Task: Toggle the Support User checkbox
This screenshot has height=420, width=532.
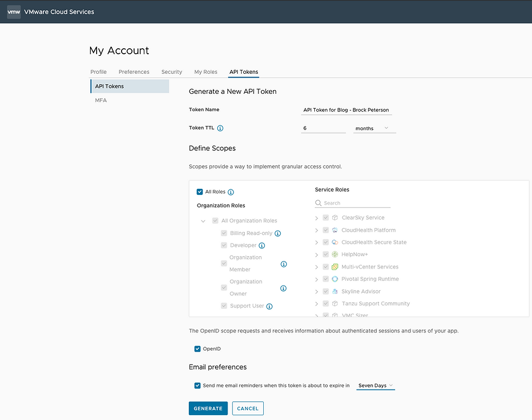Action: point(224,306)
